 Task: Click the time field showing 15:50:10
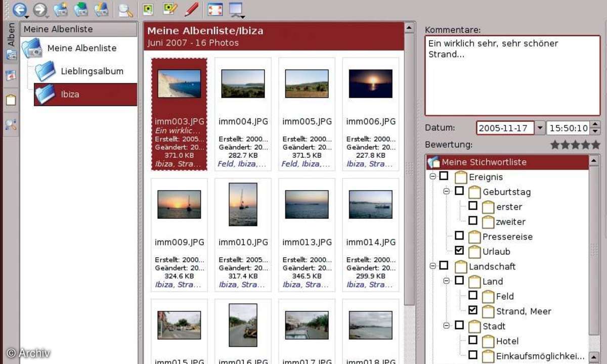tap(569, 128)
